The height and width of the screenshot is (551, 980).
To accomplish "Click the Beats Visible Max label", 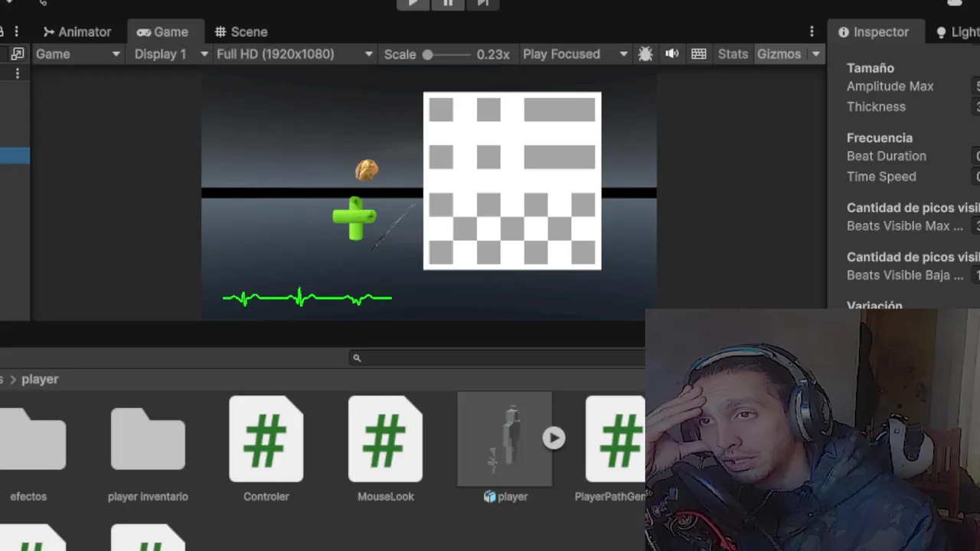I will click(904, 227).
